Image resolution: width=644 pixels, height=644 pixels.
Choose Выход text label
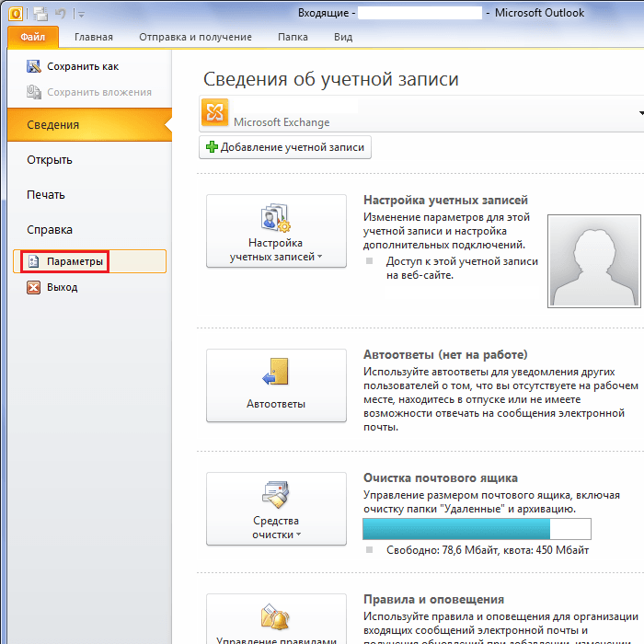[62, 287]
